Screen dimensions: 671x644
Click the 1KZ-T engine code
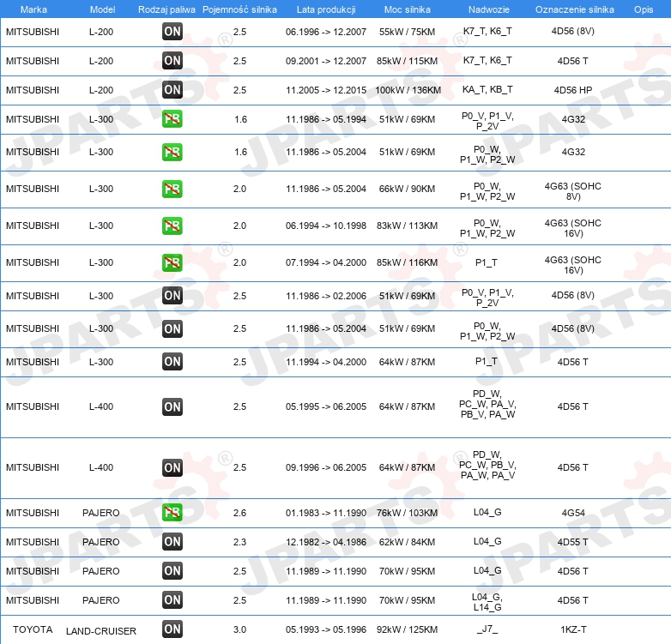coord(573,629)
